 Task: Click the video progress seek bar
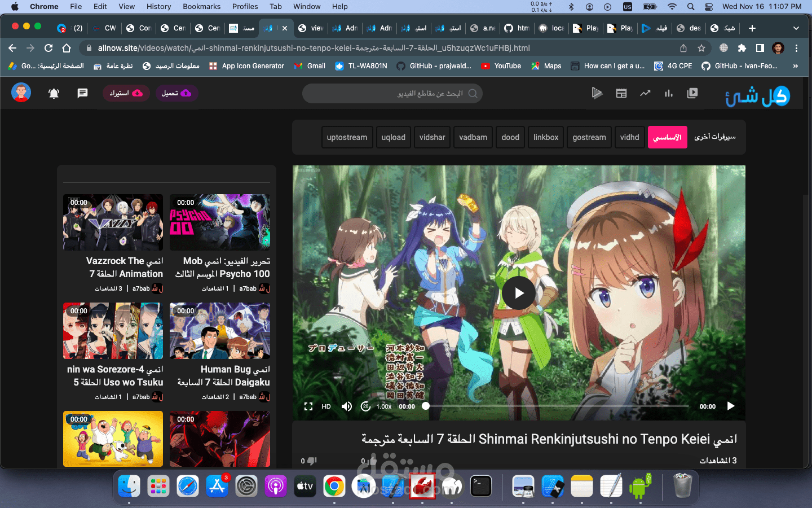click(556, 406)
